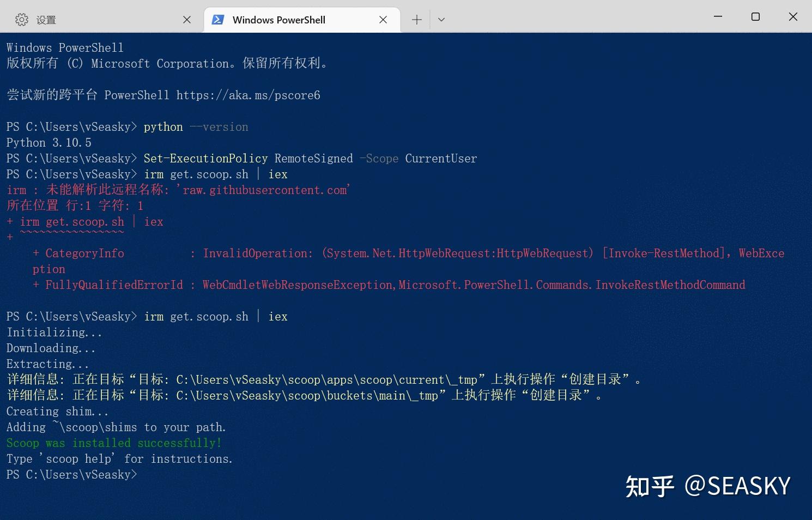Click the 'Set-ExecutionPolicy' command text
The height and width of the screenshot is (520, 812).
206,159
